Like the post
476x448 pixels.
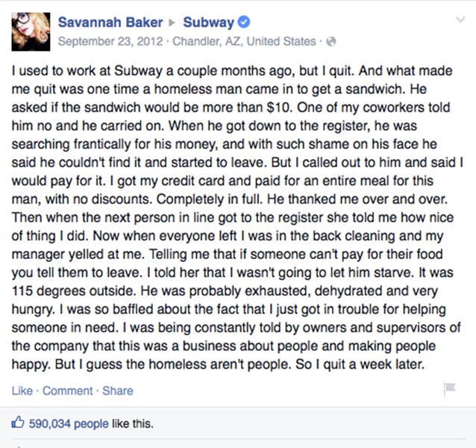(22, 391)
